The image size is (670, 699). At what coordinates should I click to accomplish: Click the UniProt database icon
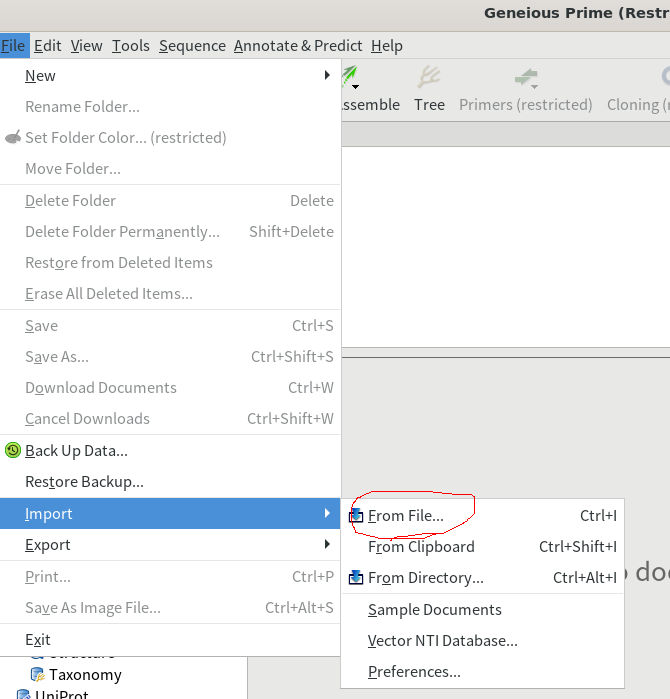(24, 694)
